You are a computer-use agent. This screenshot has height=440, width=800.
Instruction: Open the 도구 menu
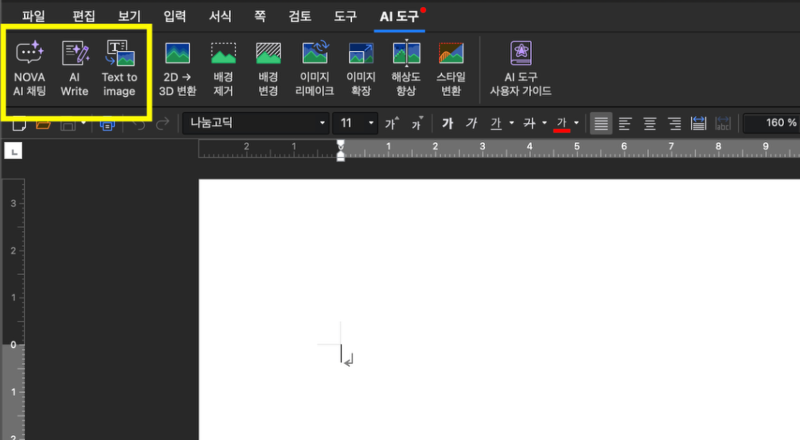(345, 16)
